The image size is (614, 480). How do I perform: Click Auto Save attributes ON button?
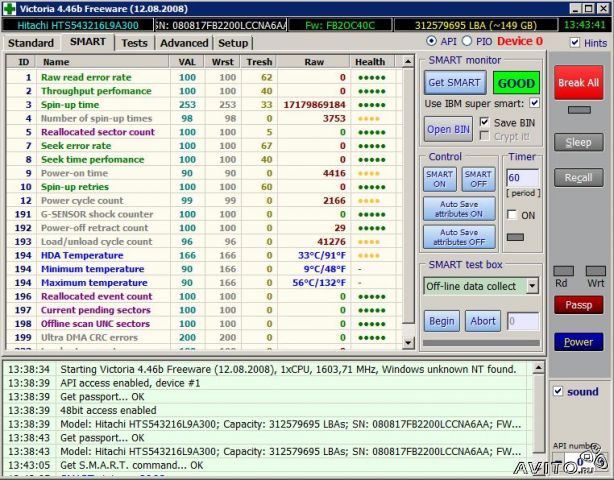(459, 209)
